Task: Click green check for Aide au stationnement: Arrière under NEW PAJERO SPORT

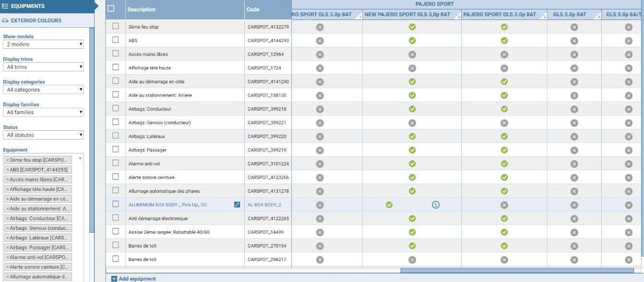Action: [x=412, y=95]
